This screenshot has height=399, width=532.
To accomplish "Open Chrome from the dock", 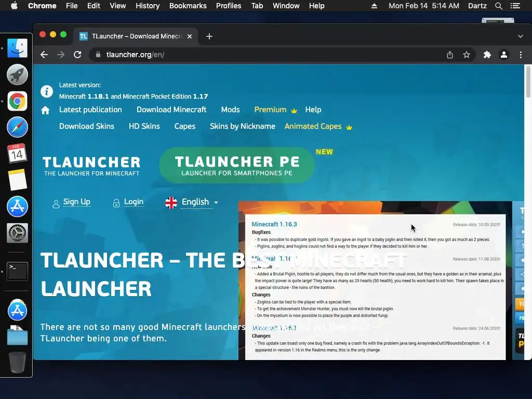I will pyautogui.click(x=17, y=101).
